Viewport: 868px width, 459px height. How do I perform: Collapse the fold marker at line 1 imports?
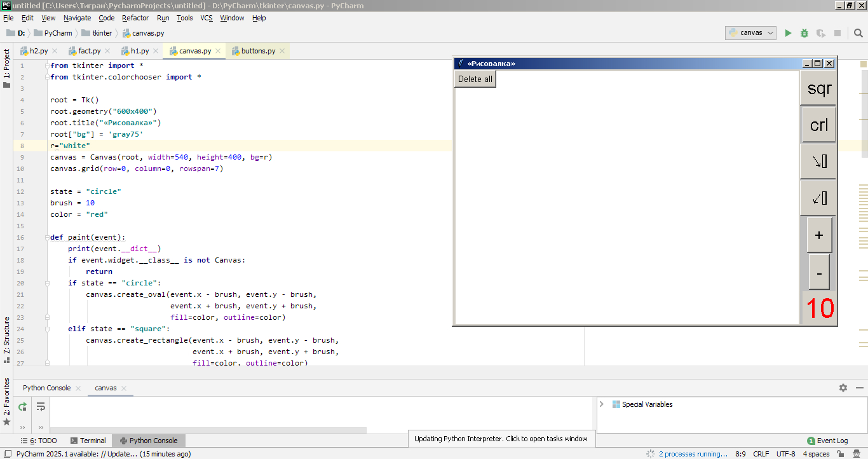pos(47,65)
